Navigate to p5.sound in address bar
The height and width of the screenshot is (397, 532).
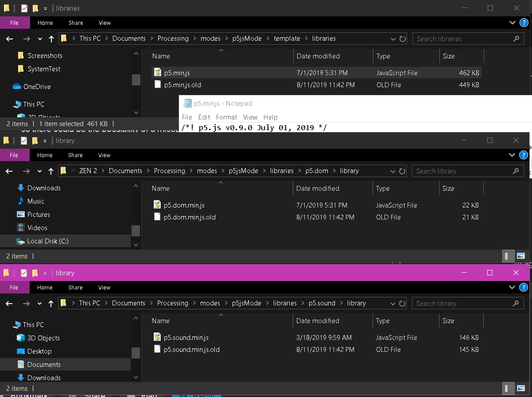(322, 303)
